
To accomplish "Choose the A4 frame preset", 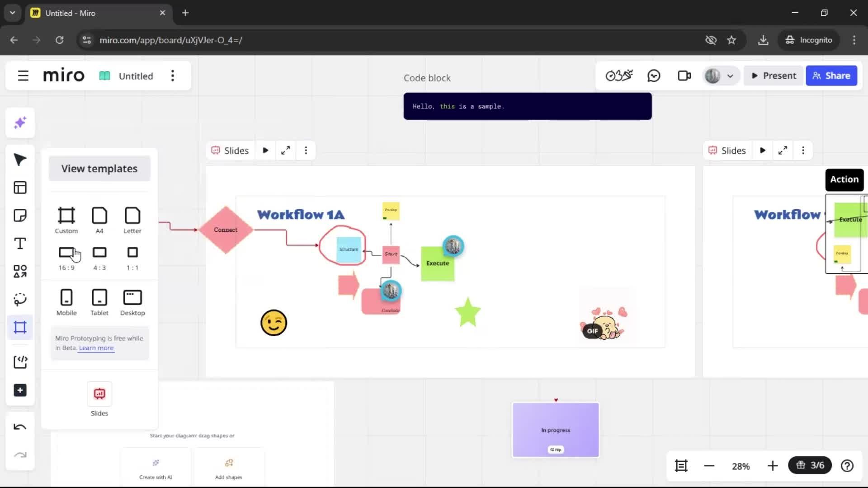I will (x=99, y=221).
